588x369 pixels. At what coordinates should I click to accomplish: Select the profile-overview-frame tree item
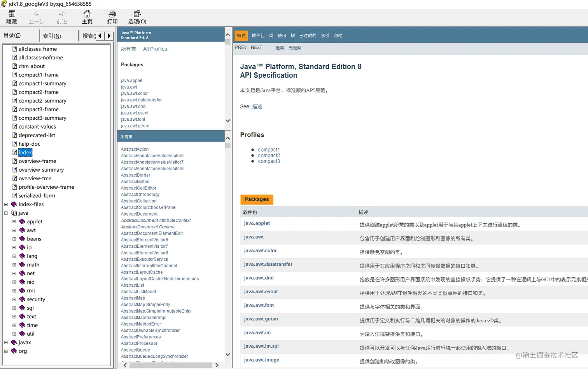point(46,187)
